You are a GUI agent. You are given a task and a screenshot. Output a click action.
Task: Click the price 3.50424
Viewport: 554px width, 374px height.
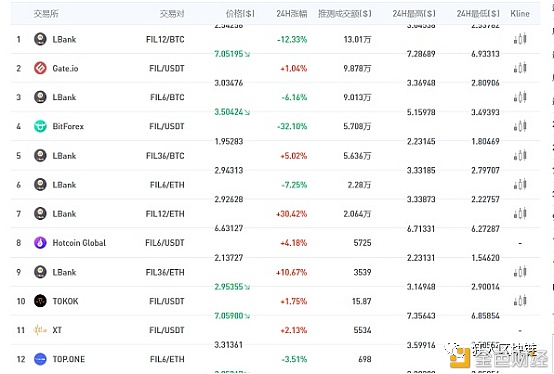tap(229, 112)
